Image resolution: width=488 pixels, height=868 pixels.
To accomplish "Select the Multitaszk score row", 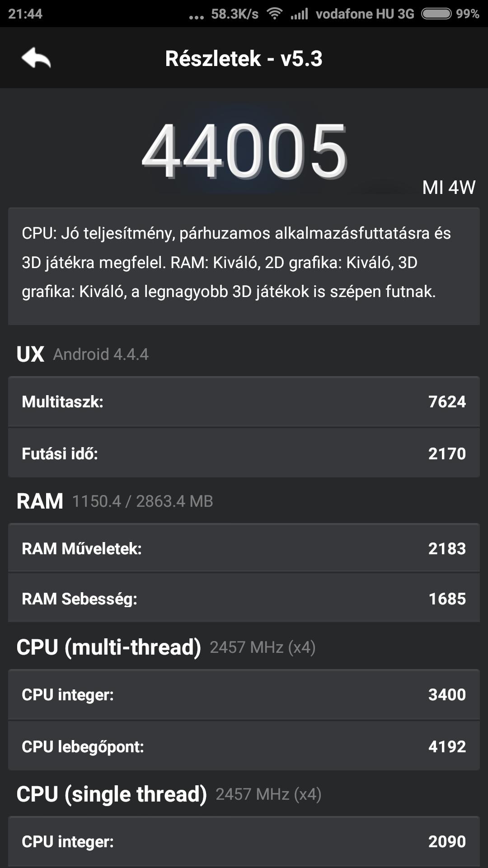I will point(244,401).
